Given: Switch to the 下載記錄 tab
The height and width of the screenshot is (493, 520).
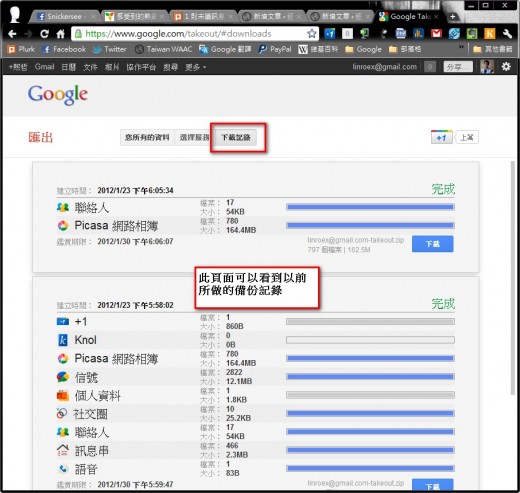Looking at the screenshot, I should 236,137.
